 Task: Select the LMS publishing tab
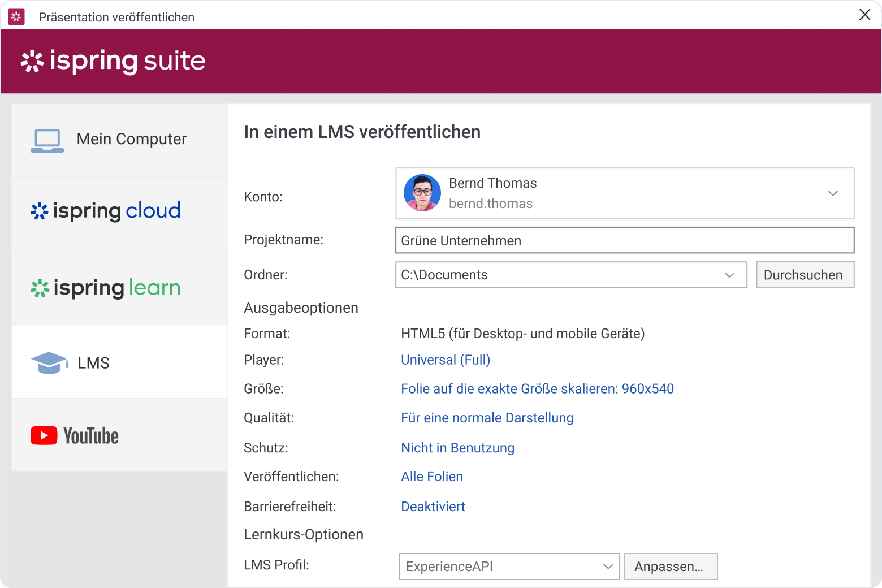pos(93,362)
